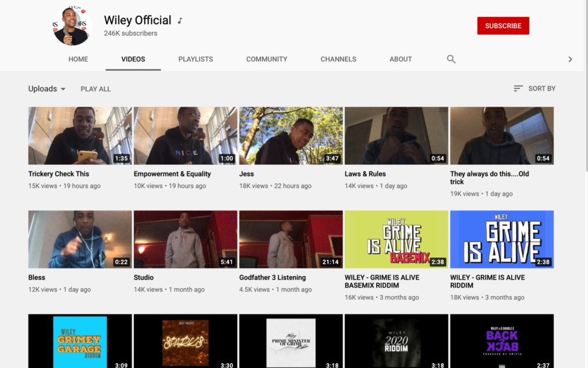Play the Grimey Garage Riddim thumbnail
The height and width of the screenshot is (368, 588).
80,341
